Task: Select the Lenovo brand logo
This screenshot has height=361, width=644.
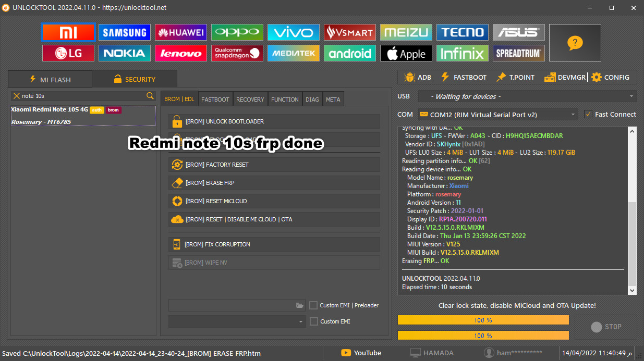Action: coord(180,53)
